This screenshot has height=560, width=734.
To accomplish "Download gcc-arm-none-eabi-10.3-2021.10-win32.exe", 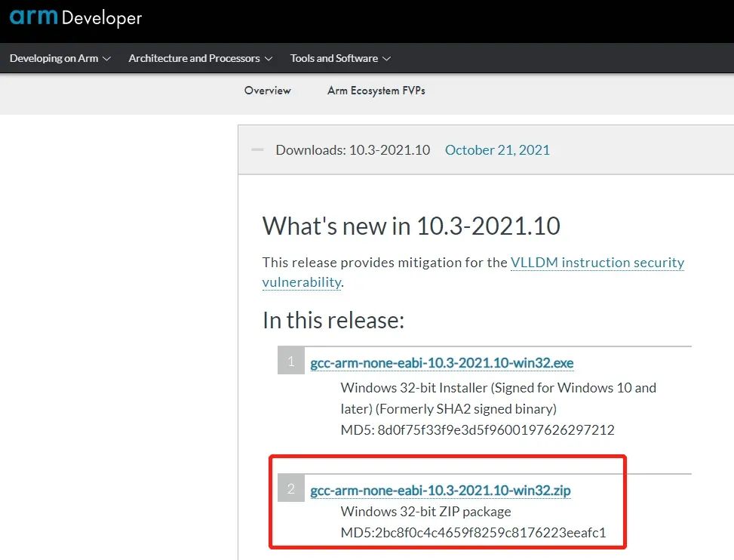I will click(x=442, y=363).
